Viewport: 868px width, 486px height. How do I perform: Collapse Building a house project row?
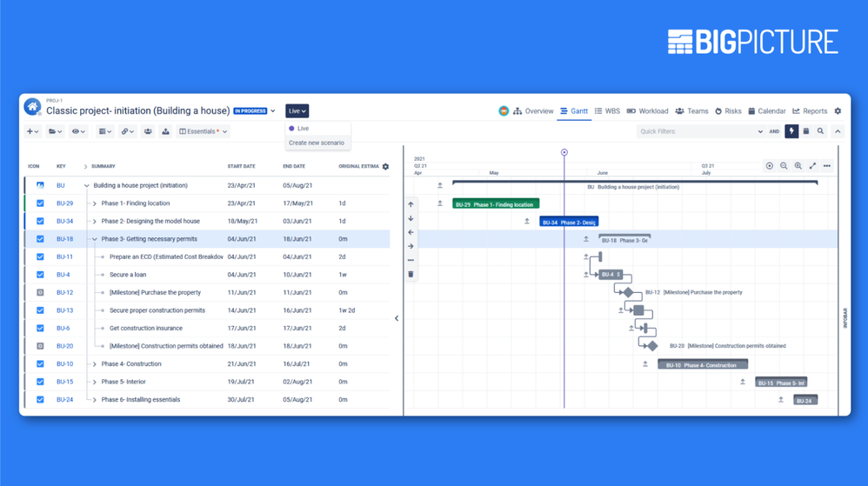pyautogui.click(x=87, y=186)
